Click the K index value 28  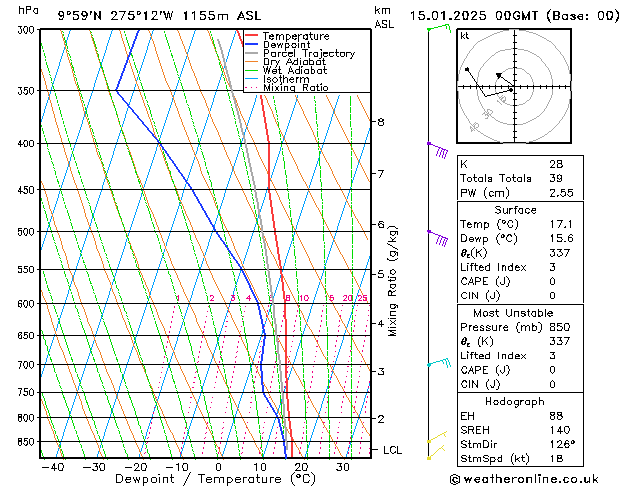(x=556, y=164)
